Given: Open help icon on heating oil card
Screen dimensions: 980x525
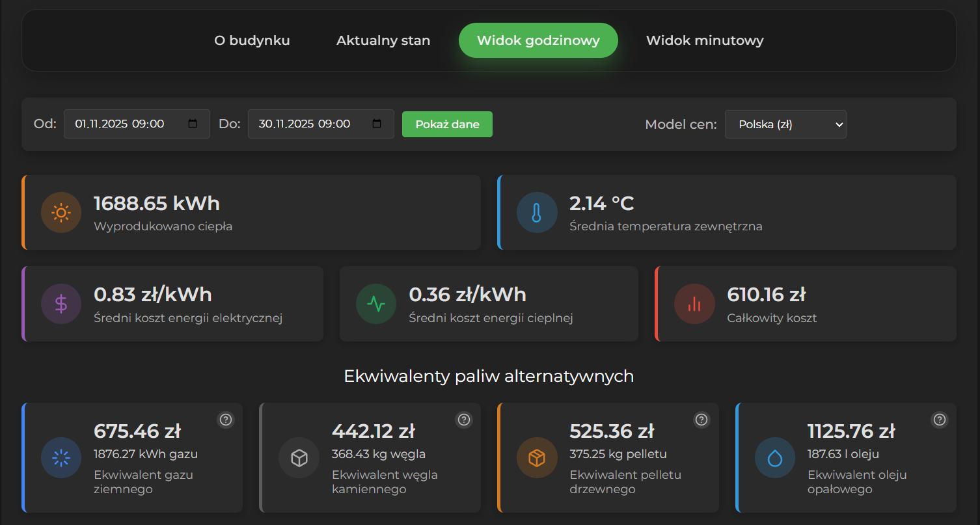Looking at the screenshot, I should (x=940, y=420).
